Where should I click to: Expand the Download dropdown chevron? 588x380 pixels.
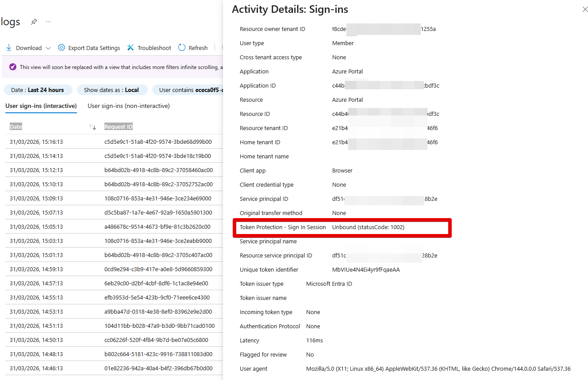pos(48,48)
